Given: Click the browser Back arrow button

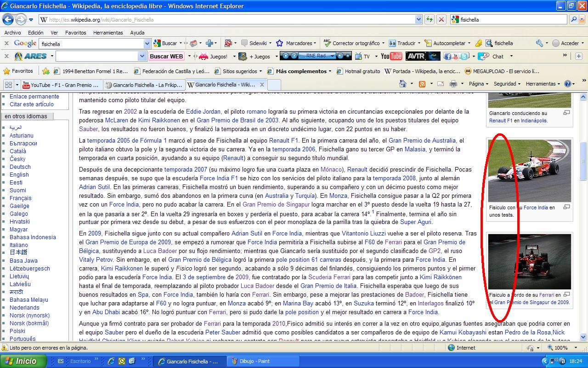Looking at the screenshot, I should pyautogui.click(x=8, y=19).
